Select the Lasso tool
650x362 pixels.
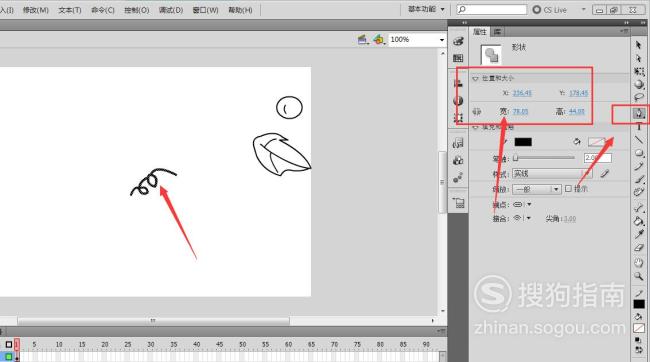(x=639, y=97)
